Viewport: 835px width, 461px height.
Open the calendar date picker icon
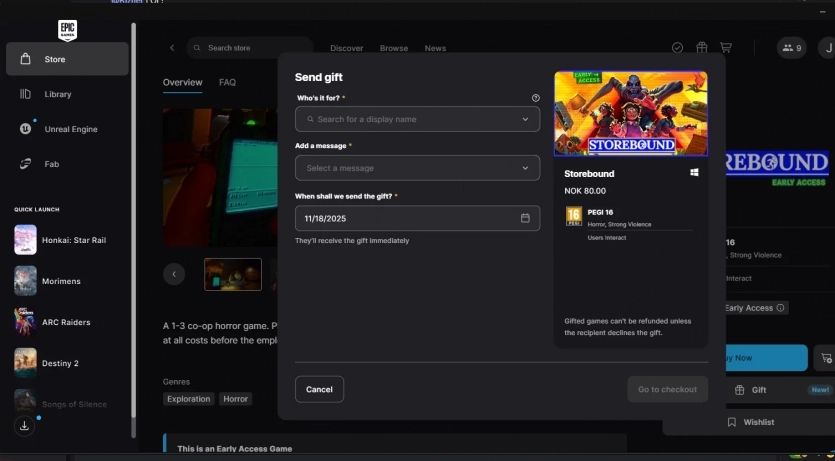[x=525, y=218]
